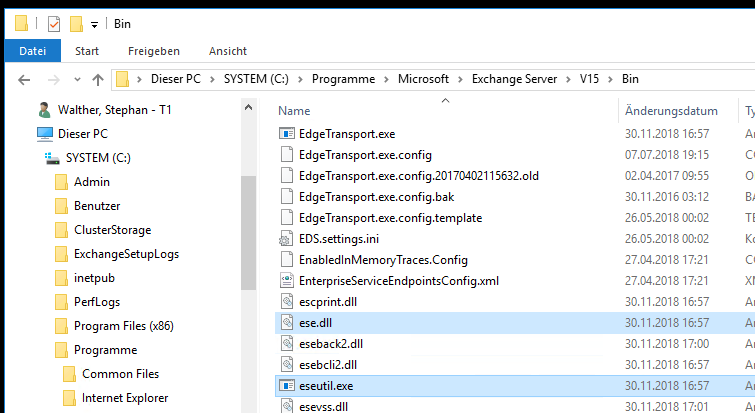Select Exchange Server breadcrumb

point(514,79)
